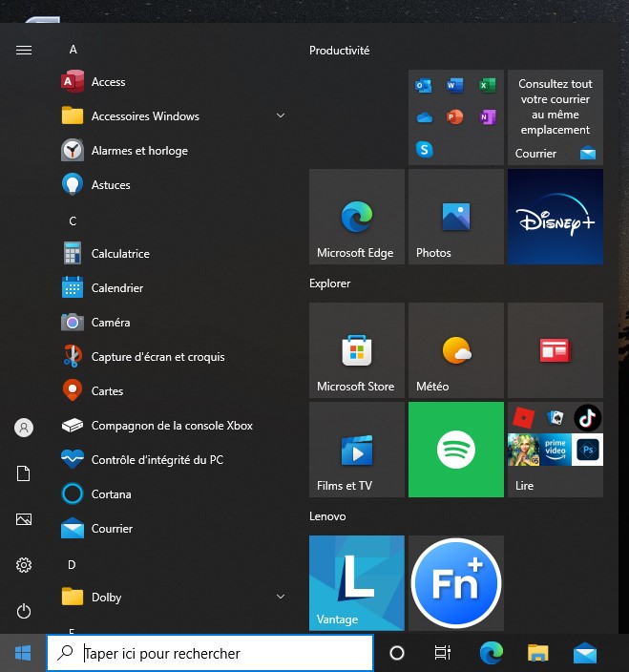This screenshot has width=629, height=672.
Task: Click the Fn+ Lenovo hotkeys tile
Action: pyautogui.click(x=455, y=583)
